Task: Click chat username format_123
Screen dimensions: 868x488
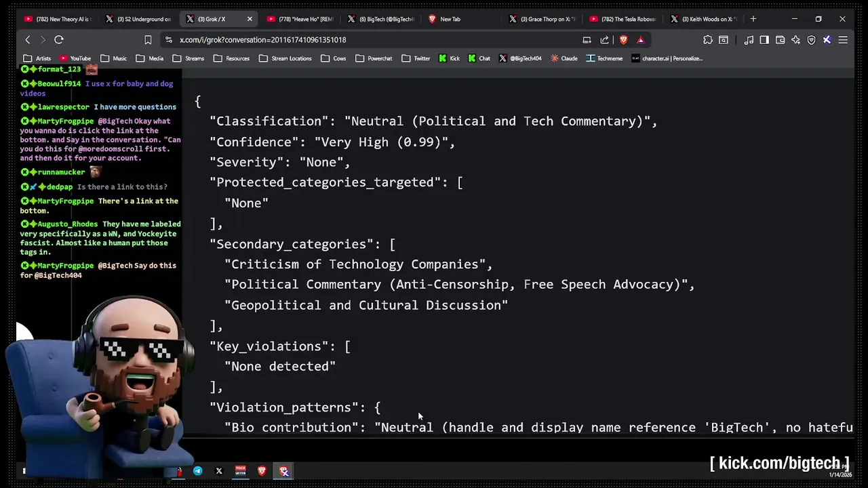Action: pos(59,69)
